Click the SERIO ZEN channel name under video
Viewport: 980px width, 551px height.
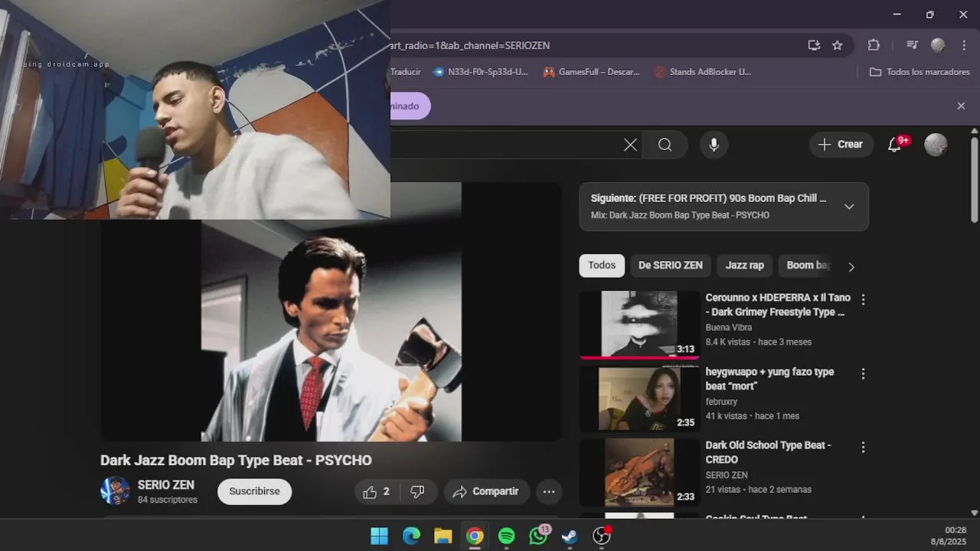[x=165, y=485]
